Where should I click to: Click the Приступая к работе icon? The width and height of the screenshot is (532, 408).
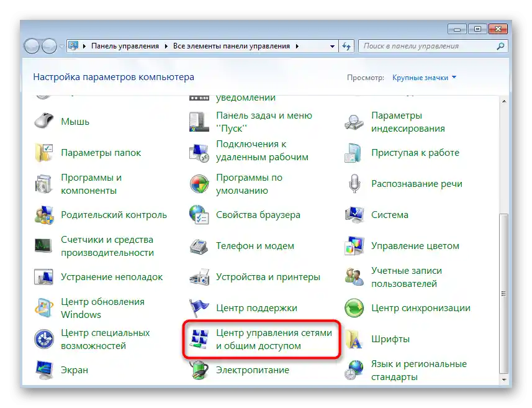pos(353,153)
